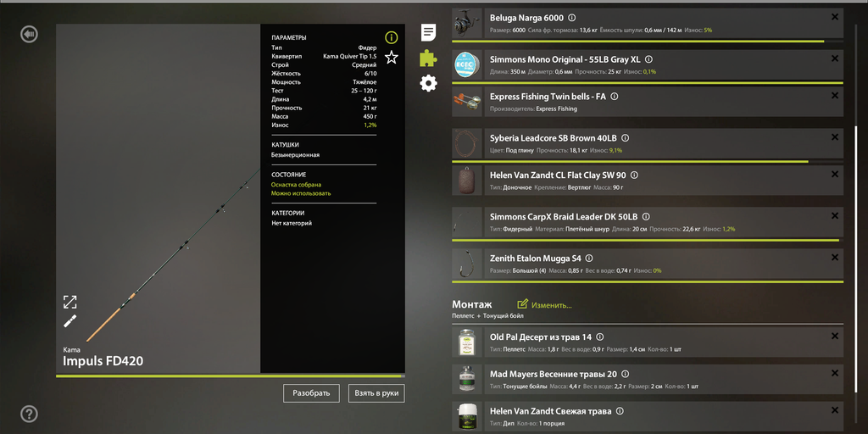868x434 pixels.
Task: Open the notes document icon tab
Action: coord(428,32)
